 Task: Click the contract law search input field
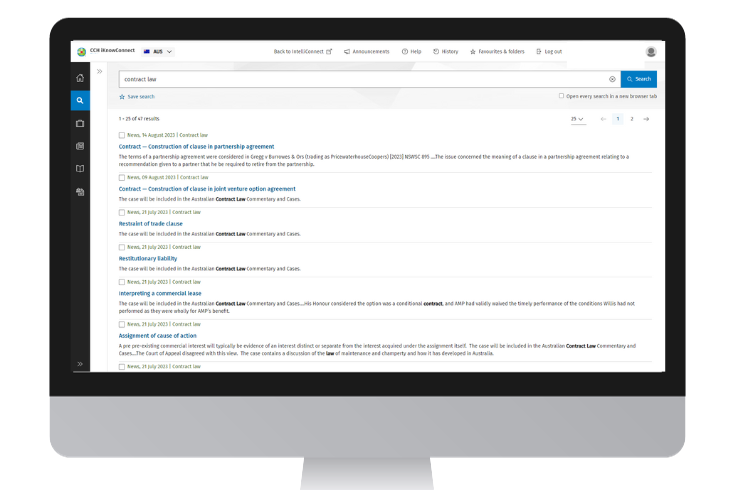coord(360,79)
